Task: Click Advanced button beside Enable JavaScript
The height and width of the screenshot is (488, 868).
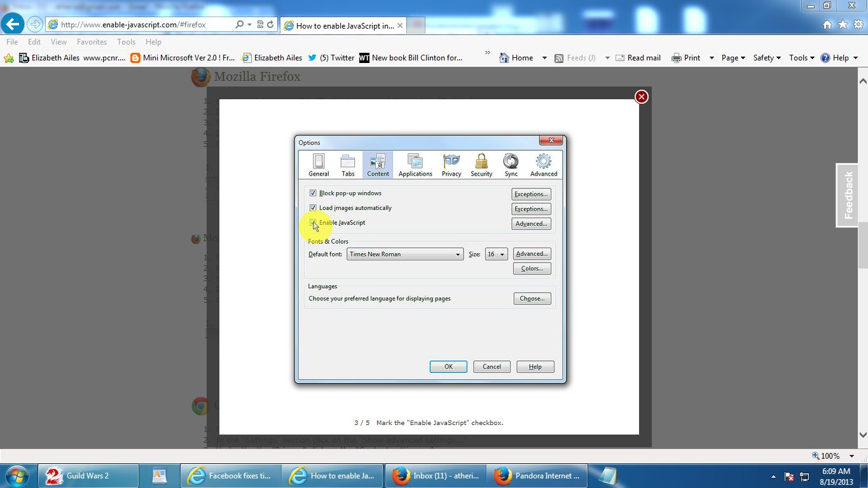Action: pos(531,224)
